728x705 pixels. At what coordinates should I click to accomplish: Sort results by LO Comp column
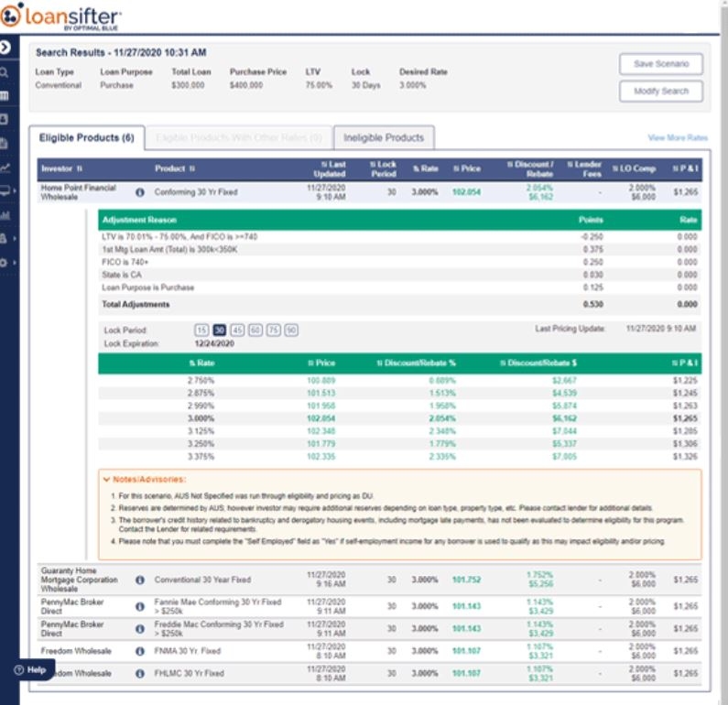(634, 168)
